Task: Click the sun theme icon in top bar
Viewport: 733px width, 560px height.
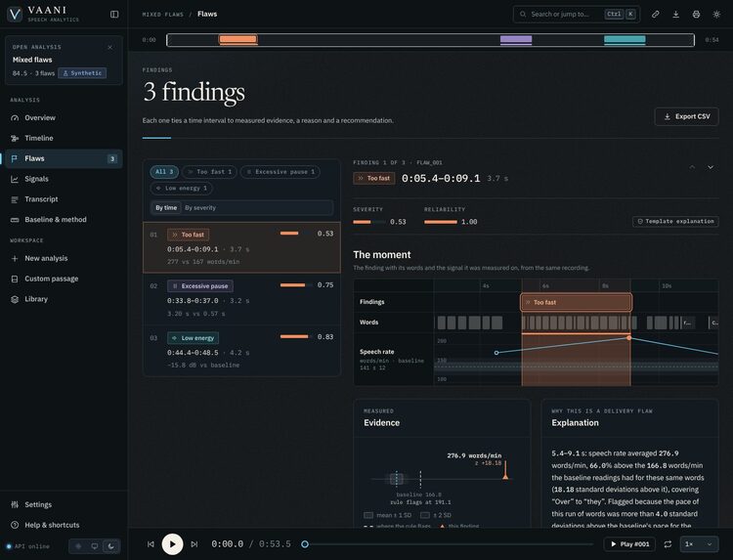Action: pyautogui.click(x=716, y=14)
